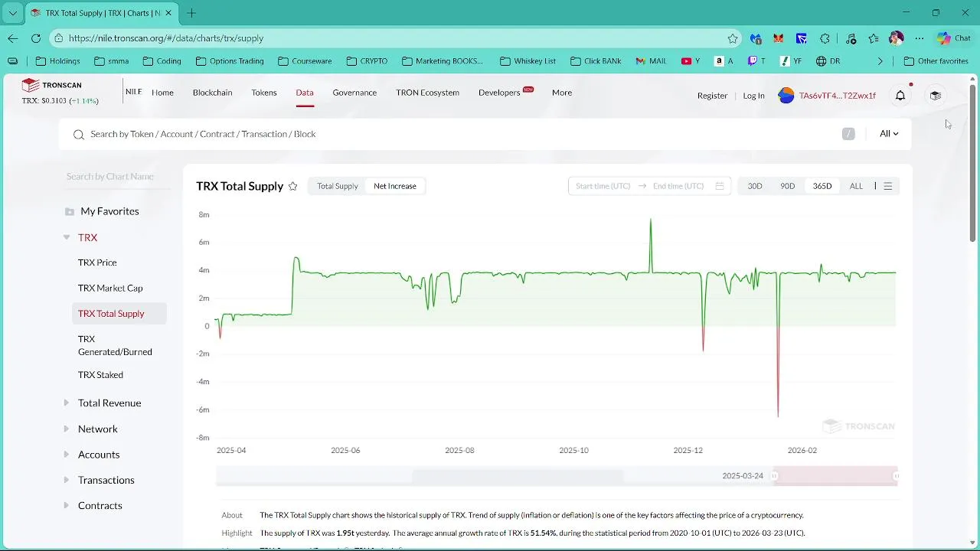
Task: Bookmark this page with address bar star
Action: 733,38
